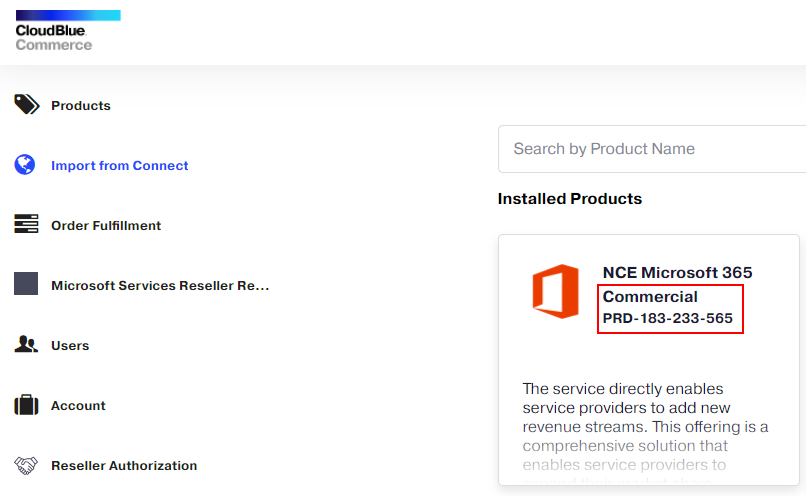Click the Account briefcase icon
The height and width of the screenshot is (496, 806).
(x=26, y=405)
